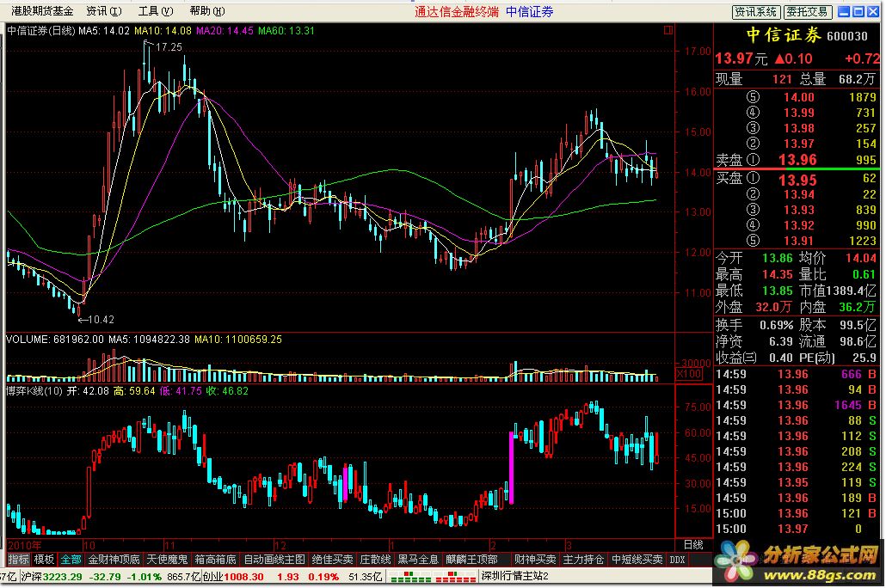886x588 pixels.
Task: Click the 中信证券 stock name header
Action: tap(783, 35)
